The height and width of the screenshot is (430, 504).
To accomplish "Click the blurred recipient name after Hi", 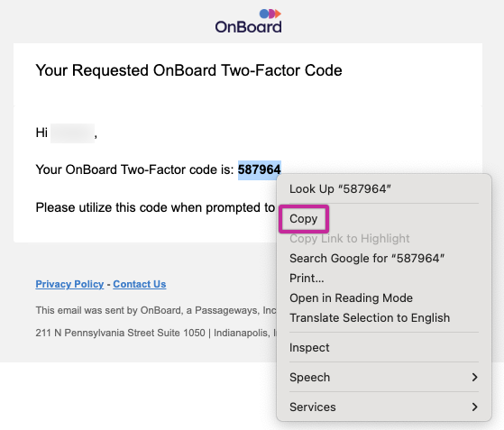I will [73, 133].
